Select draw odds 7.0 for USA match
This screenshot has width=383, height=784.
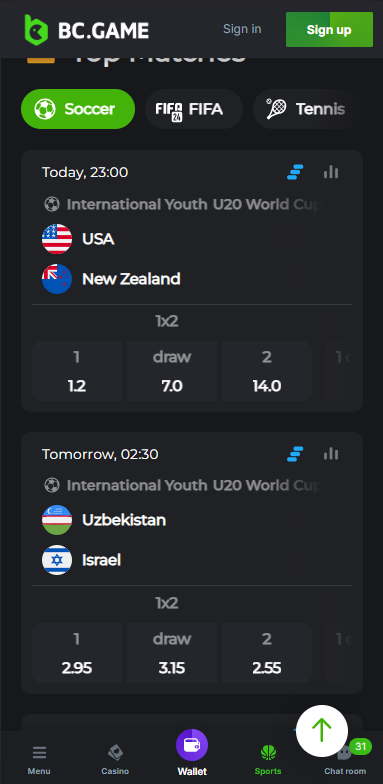[x=172, y=371]
